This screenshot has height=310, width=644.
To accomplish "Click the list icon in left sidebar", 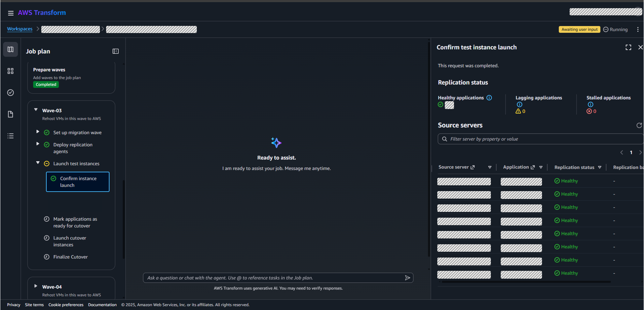I will pyautogui.click(x=11, y=136).
